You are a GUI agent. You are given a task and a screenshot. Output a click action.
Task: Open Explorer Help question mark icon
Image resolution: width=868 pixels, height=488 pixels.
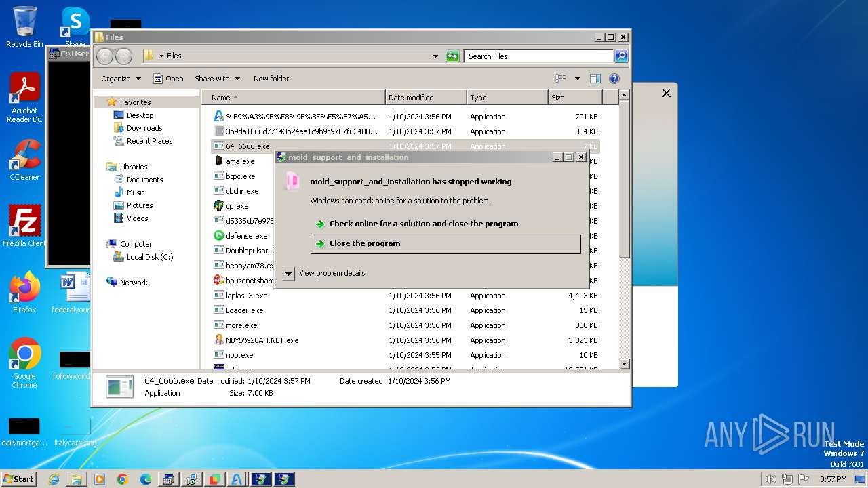tap(614, 79)
